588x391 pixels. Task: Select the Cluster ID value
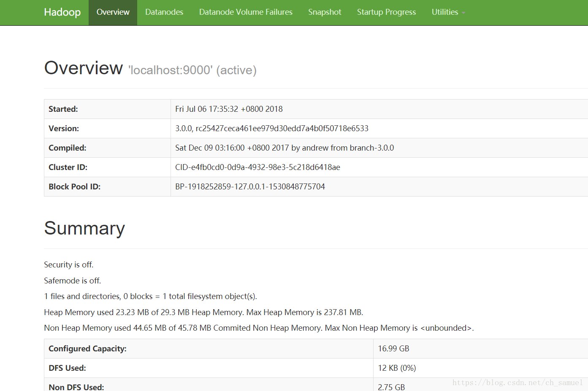pos(257,167)
